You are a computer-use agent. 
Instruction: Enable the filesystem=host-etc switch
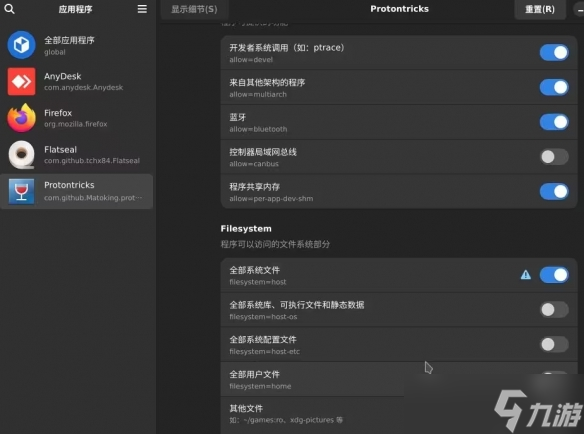554,344
